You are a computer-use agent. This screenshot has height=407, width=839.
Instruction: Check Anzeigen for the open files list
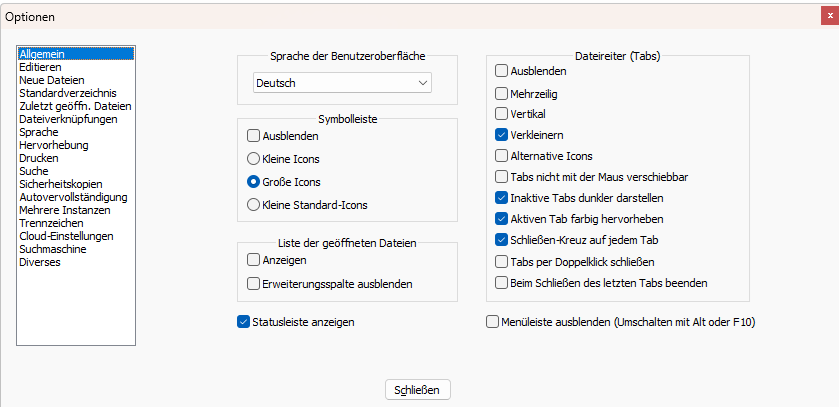click(253, 260)
